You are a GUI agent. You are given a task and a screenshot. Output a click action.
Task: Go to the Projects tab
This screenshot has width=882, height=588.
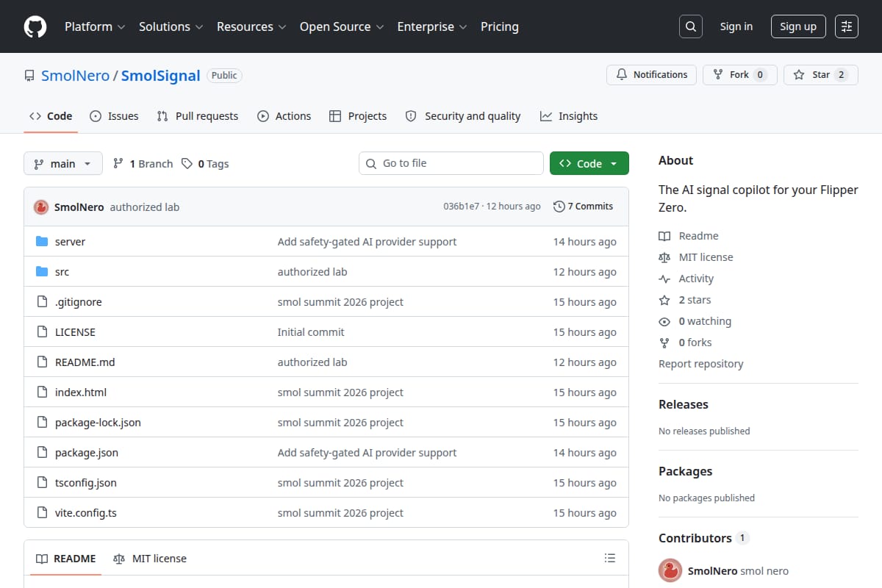click(358, 116)
